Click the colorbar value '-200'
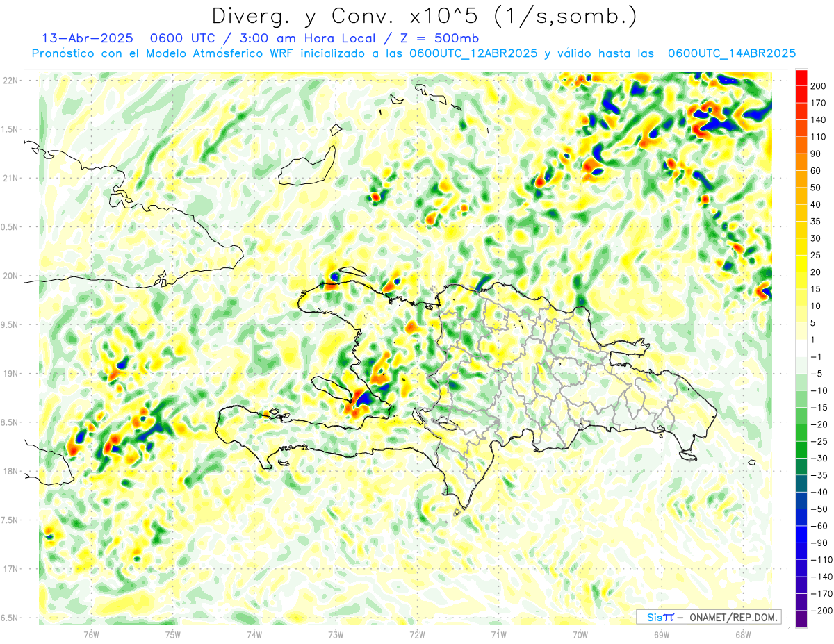This screenshot has height=644, width=834. 821,610
